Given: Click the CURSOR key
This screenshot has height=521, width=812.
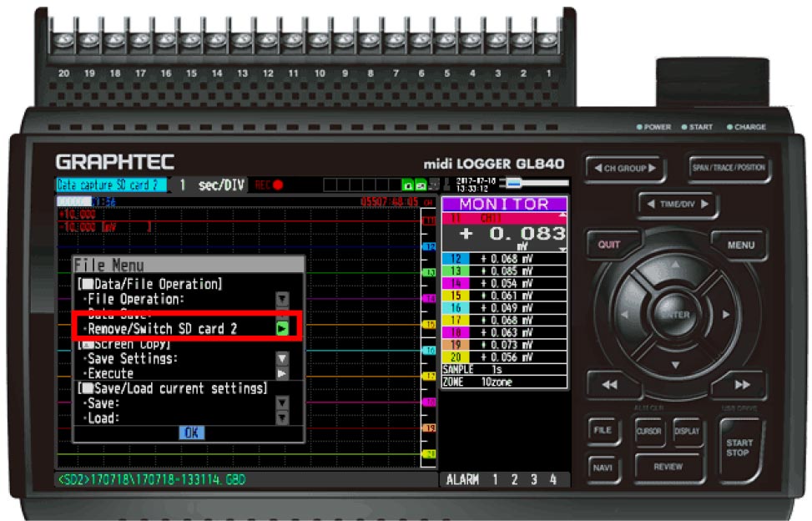Looking at the screenshot, I should coord(649,431).
